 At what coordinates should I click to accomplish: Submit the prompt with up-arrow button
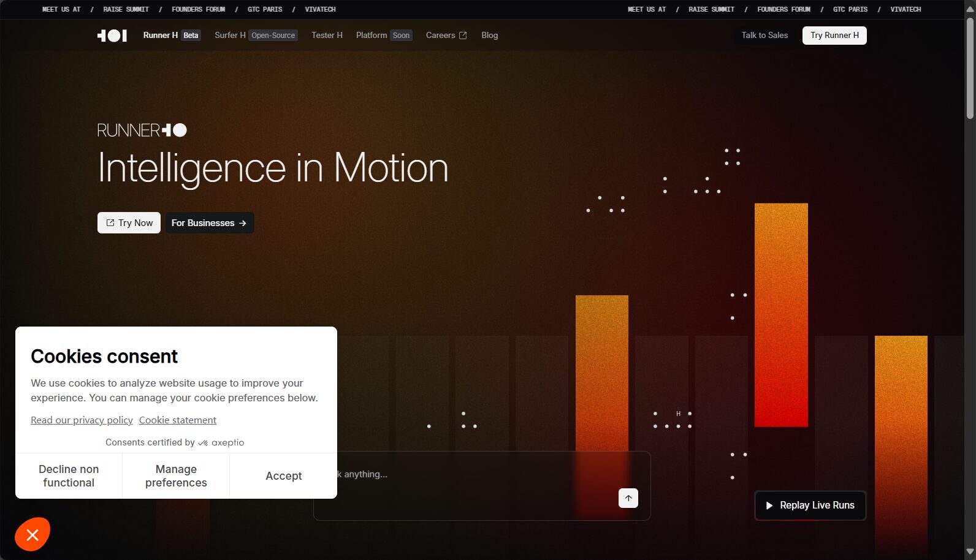coord(628,498)
